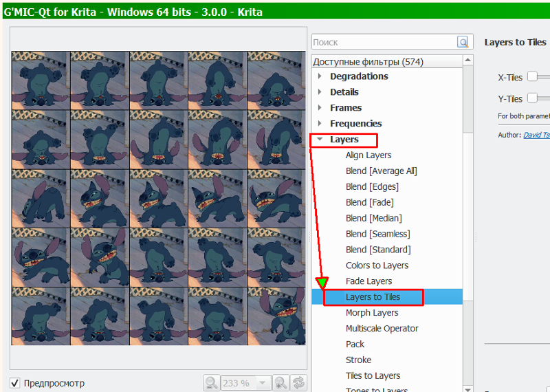Select the Colors to Layers filter
This screenshot has width=550, height=392.
377,265
